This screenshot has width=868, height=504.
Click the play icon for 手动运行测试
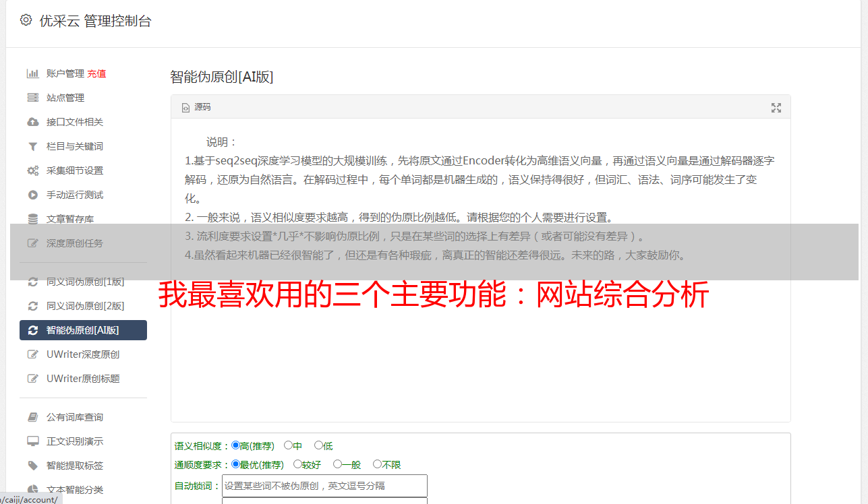[32, 195]
